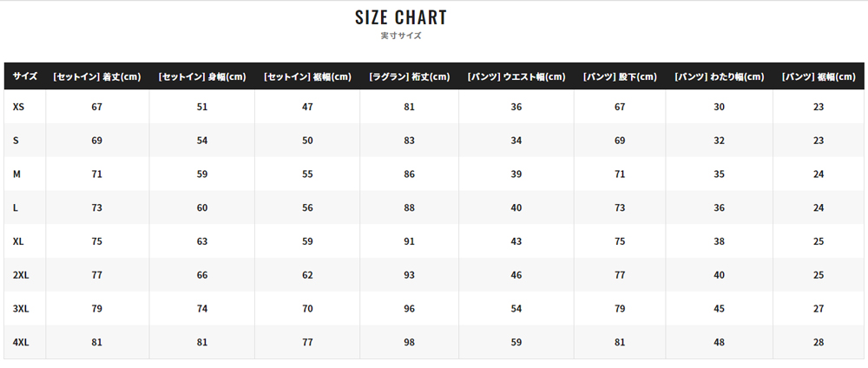
Task: Select the 2XL size row label
Action: [21, 275]
